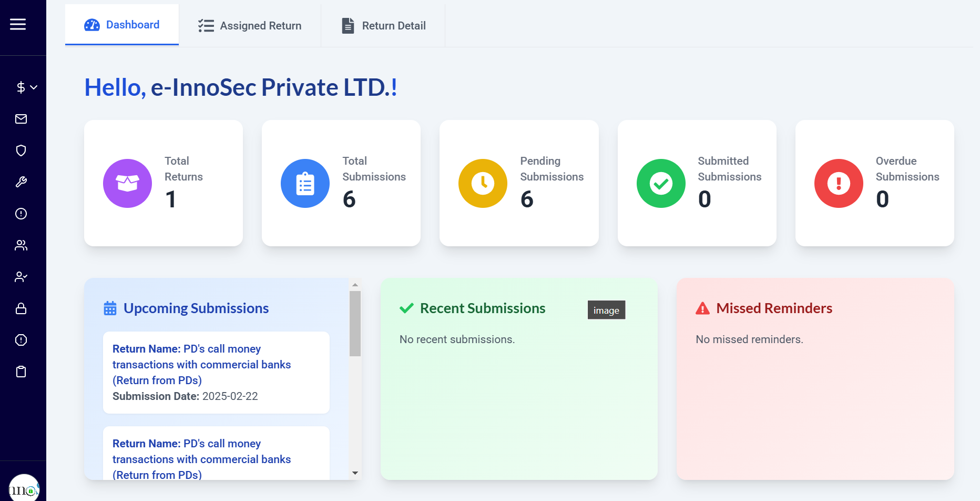Viewport: 980px width, 501px height.
Task: Click the scroll-up arrow in Upcoming Submissions
Action: pos(355,285)
